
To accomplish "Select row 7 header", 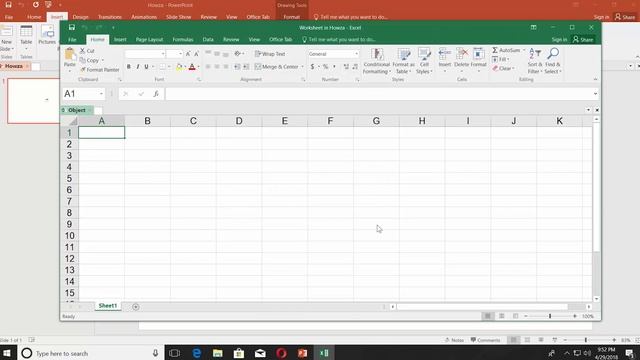I will pos(69,201).
